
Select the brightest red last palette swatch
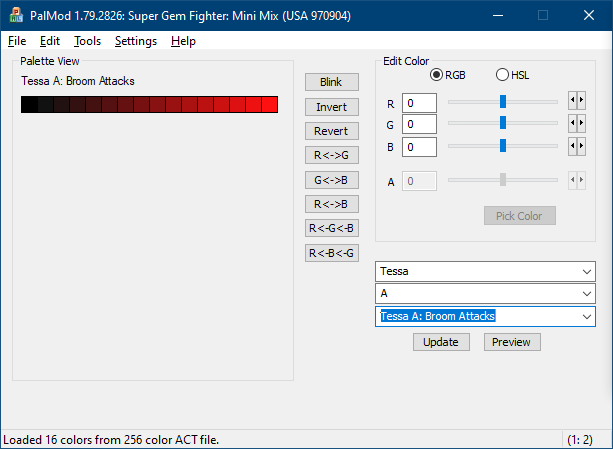point(270,105)
